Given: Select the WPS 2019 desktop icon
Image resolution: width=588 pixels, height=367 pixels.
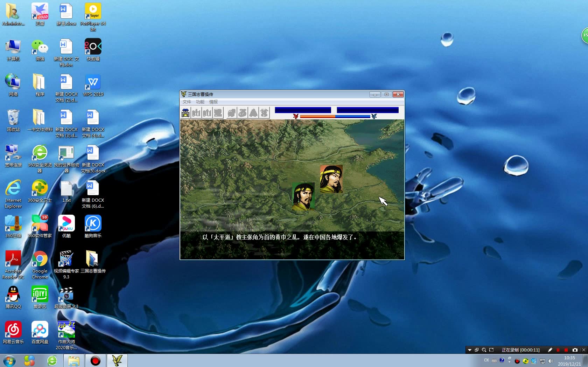Looking at the screenshot, I should 93,85.
